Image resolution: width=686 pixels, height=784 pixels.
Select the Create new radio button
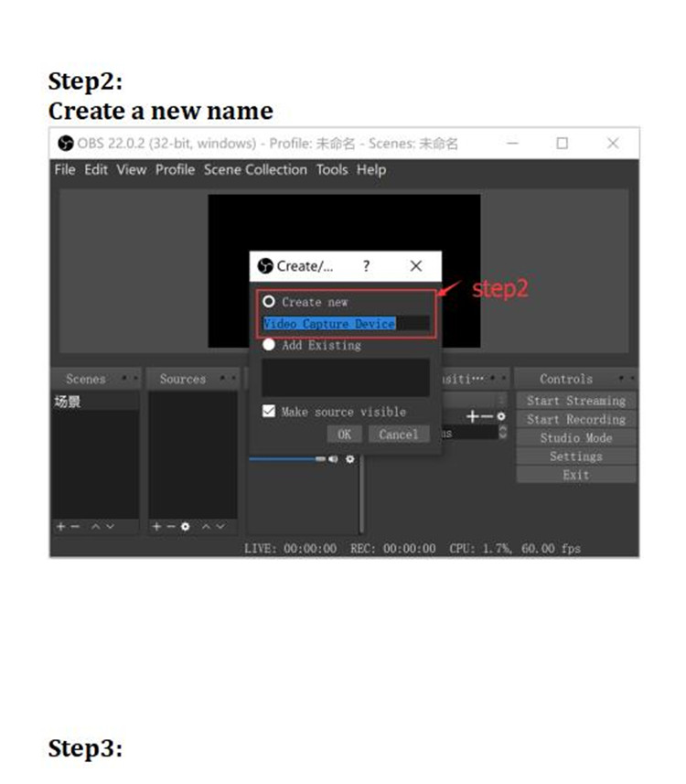[269, 302]
